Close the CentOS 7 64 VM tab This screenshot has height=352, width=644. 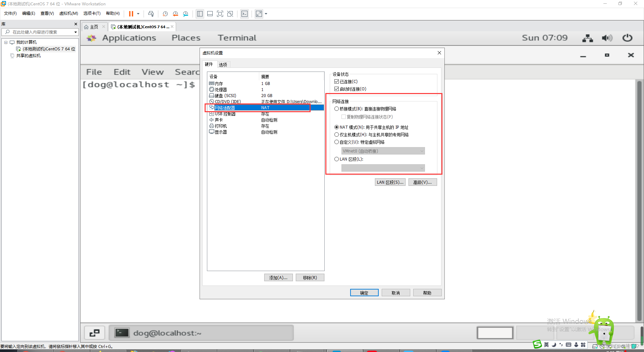coord(172,27)
